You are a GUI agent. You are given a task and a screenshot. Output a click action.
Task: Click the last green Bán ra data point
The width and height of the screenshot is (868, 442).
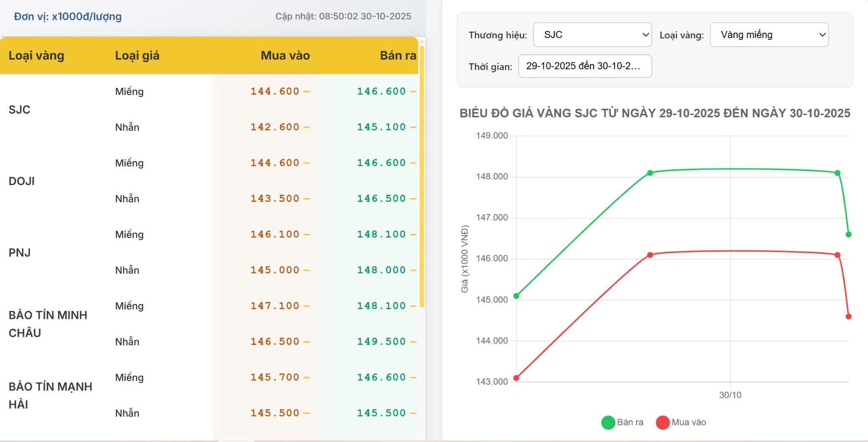[848, 235]
